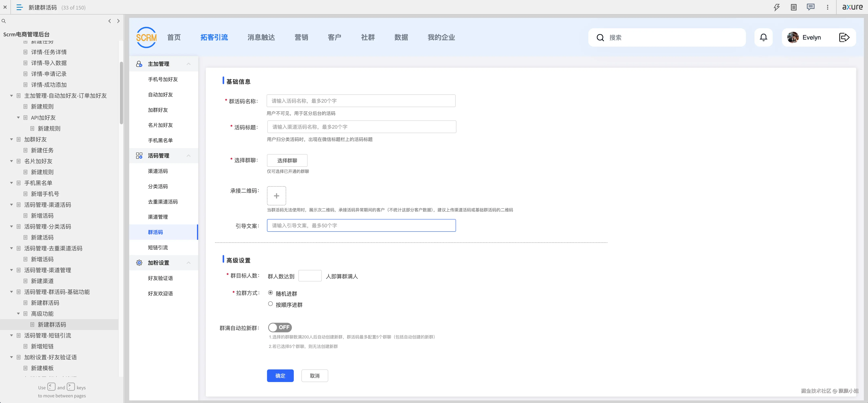Toggle the 群满自动拉新群 OFF switch
The image size is (868, 403).
(x=280, y=327)
